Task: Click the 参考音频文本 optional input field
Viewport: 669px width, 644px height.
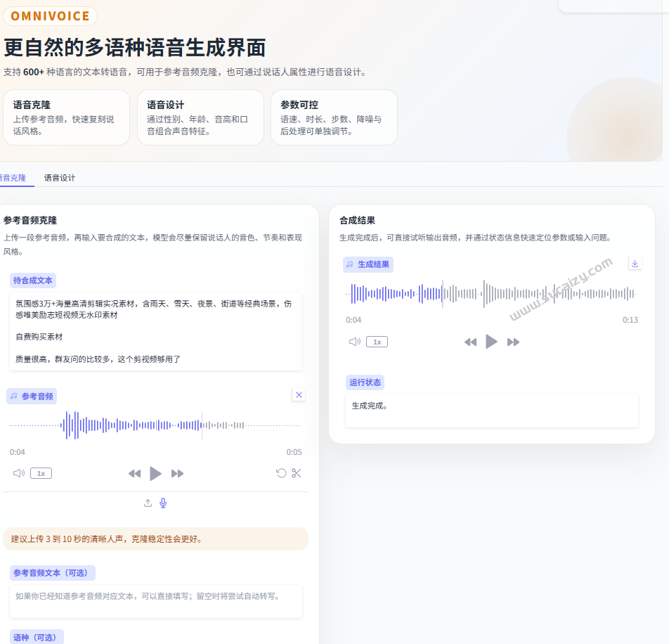Action: click(x=156, y=601)
